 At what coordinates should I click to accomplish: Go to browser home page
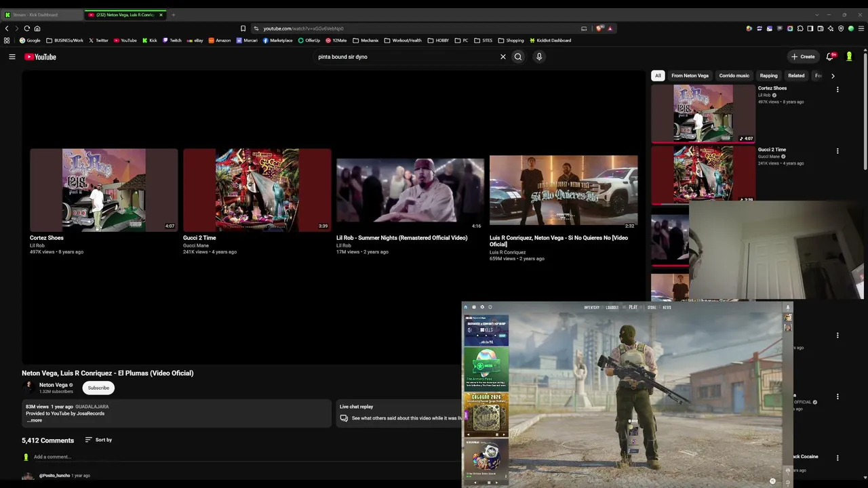[37, 28]
